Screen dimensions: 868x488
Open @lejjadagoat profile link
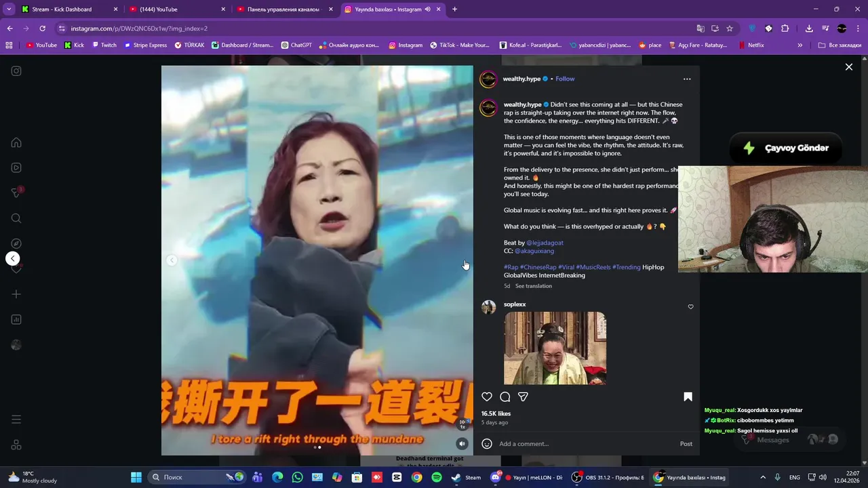click(545, 243)
